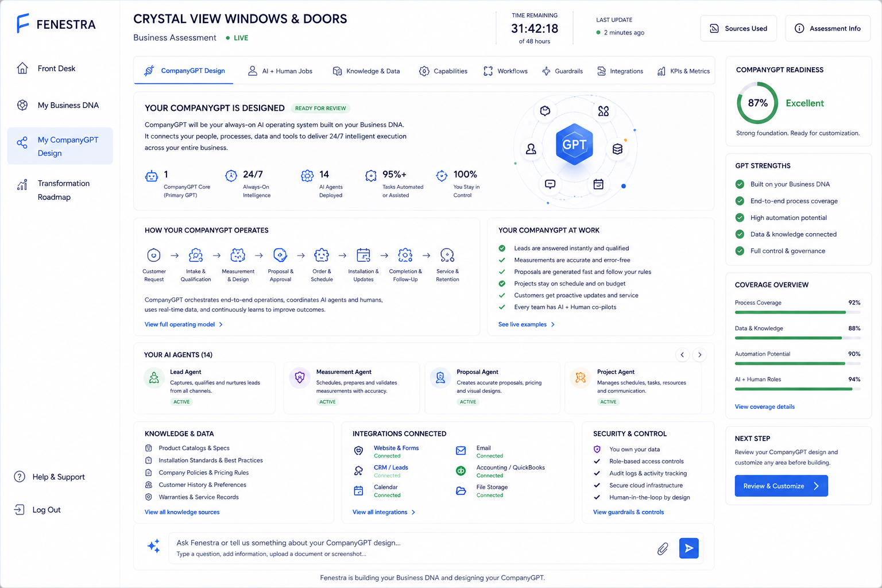The height and width of the screenshot is (588, 882).
Task: Click the Fenestra logo icon
Action: tap(22, 24)
